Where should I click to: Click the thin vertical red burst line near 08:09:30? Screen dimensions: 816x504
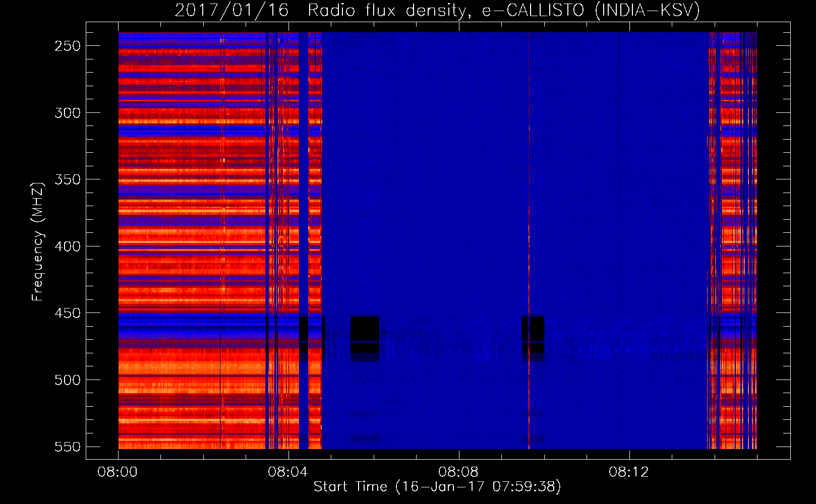pos(529,328)
